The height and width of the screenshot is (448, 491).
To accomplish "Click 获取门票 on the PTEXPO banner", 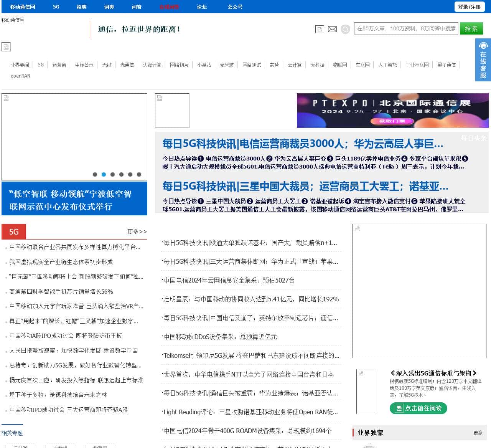I will pos(392,121).
